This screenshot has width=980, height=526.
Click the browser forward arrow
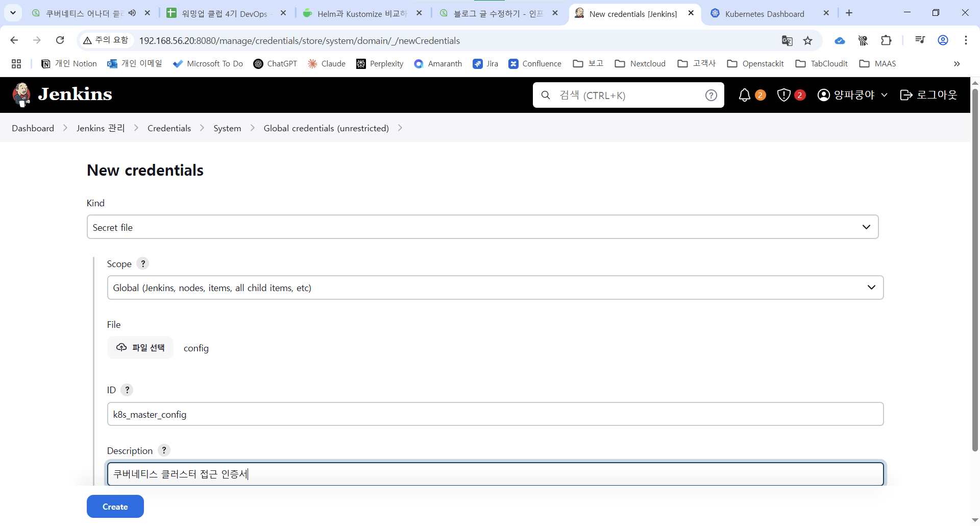(37, 40)
